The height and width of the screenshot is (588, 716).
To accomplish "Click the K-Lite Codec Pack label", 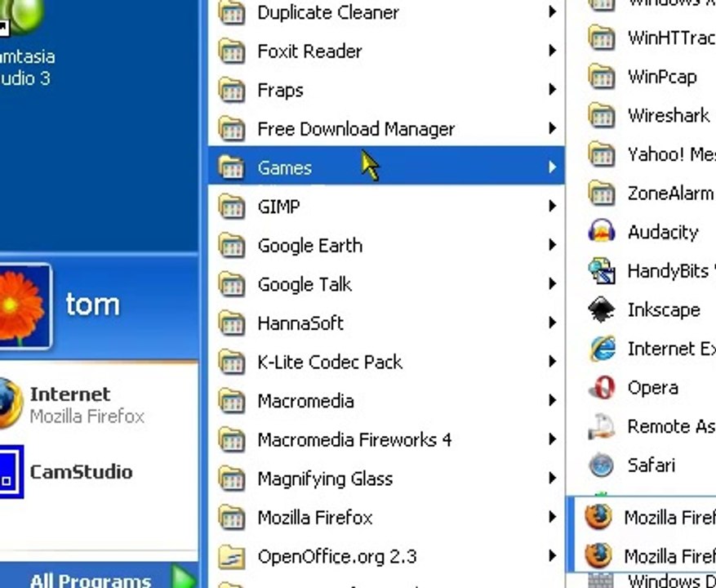I will (x=330, y=362).
